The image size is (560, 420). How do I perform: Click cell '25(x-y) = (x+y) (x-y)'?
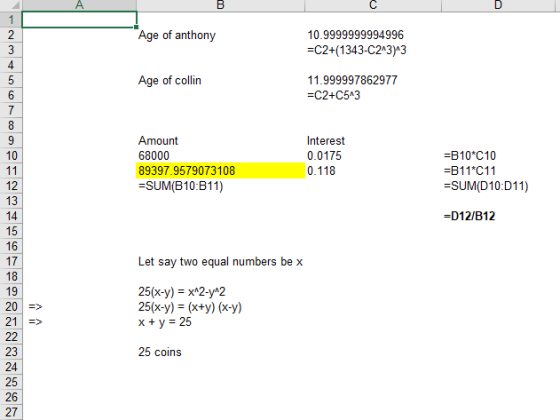(190, 307)
